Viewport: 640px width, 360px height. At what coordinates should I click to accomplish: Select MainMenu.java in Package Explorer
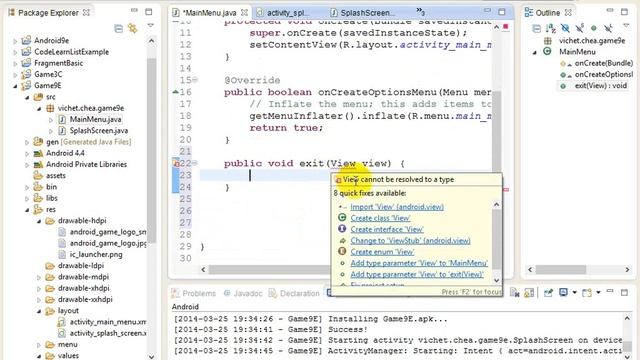(x=95, y=119)
